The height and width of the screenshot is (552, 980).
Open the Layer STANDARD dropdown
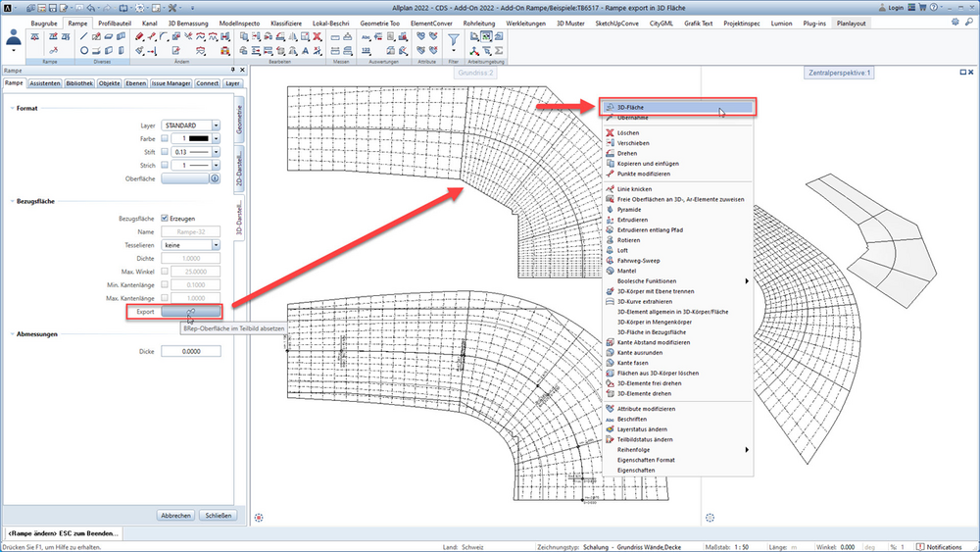(x=191, y=125)
